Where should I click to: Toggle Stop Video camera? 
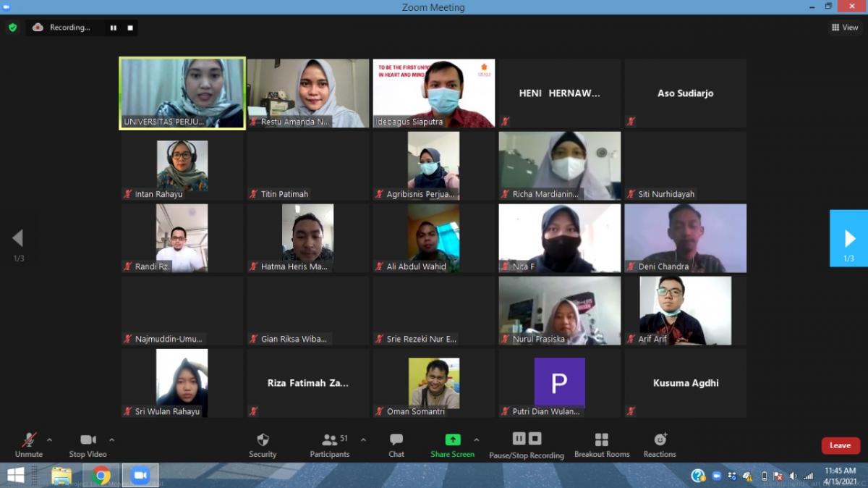(88, 440)
